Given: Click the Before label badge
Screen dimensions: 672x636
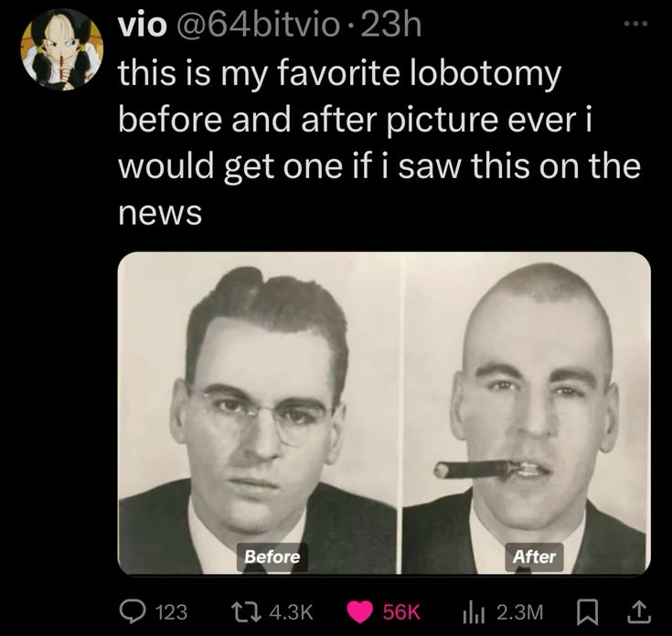Looking at the screenshot, I should (272, 556).
